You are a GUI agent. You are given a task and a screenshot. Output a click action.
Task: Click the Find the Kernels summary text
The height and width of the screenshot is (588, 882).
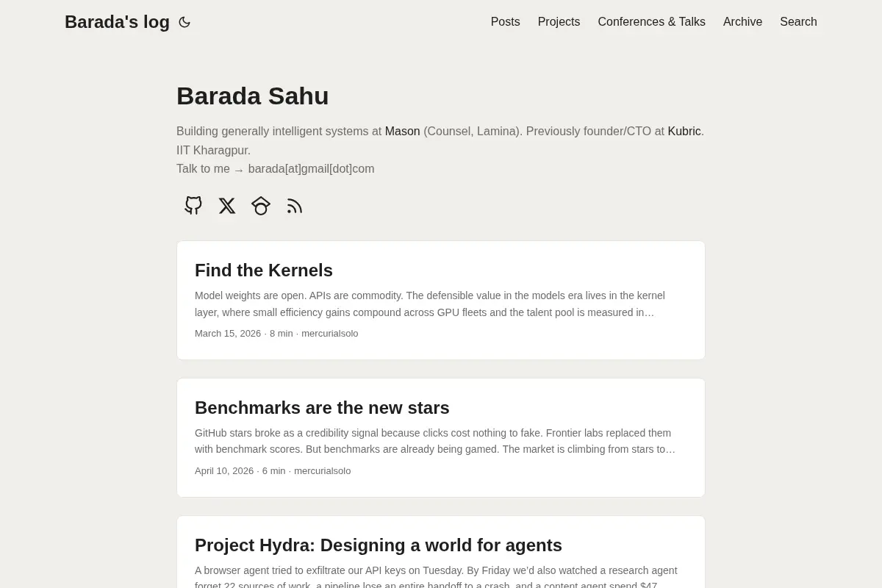pos(430,304)
